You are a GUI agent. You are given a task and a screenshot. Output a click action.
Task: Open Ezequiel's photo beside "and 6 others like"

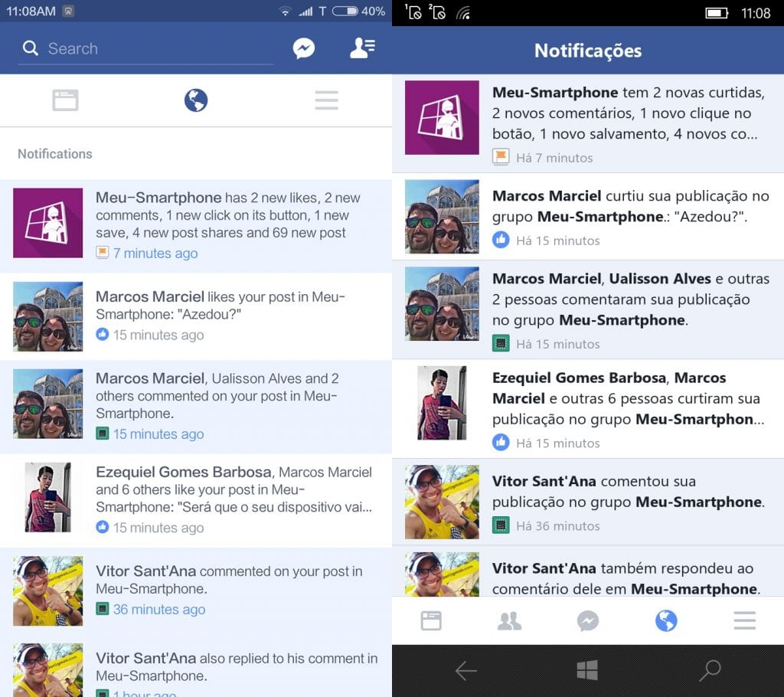click(48, 497)
